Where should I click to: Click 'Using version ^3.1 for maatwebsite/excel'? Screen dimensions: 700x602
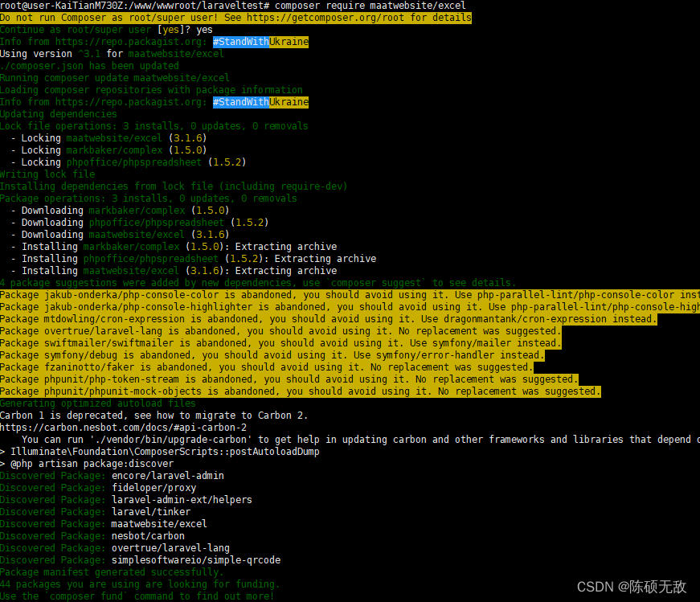tap(112, 54)
